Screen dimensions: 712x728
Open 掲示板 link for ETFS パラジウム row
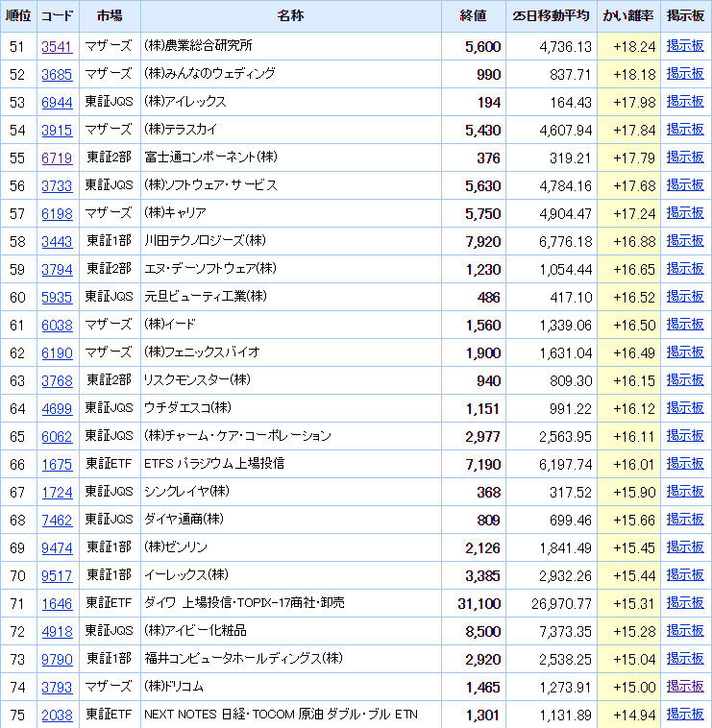point(685,464)
